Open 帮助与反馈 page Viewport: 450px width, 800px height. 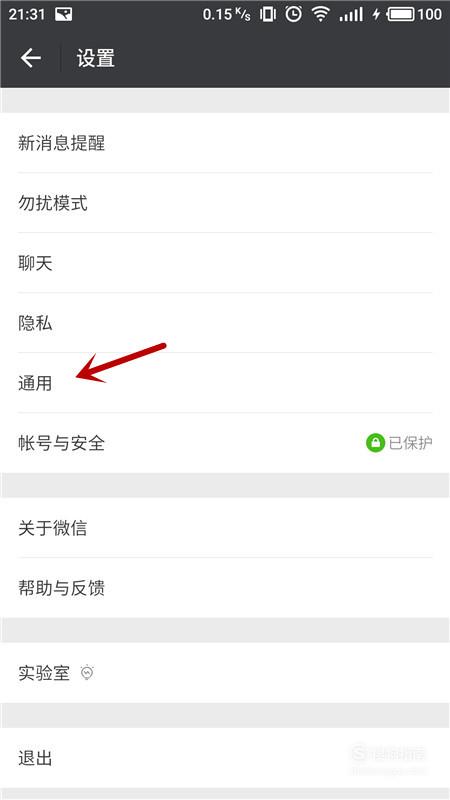(225, 588)
